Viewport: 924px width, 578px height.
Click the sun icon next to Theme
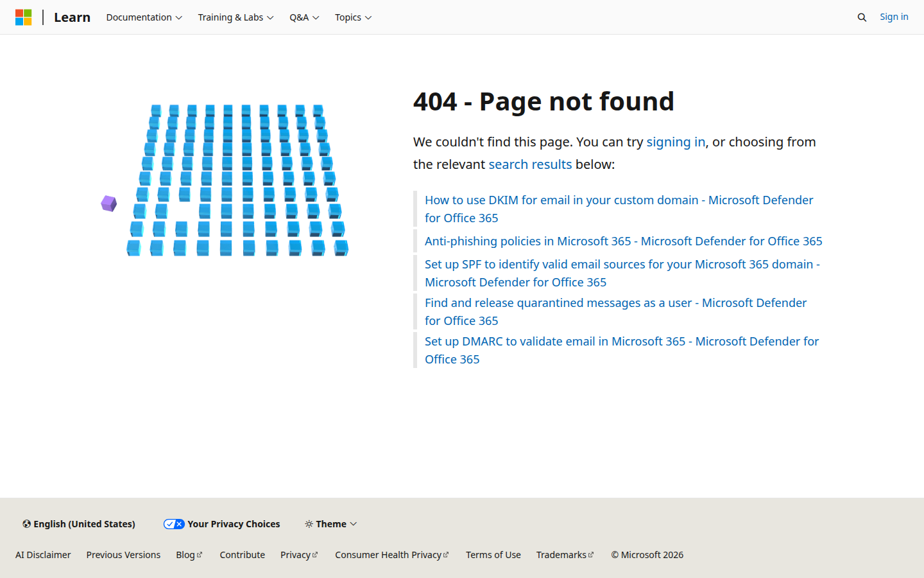(x=309, y=524)
